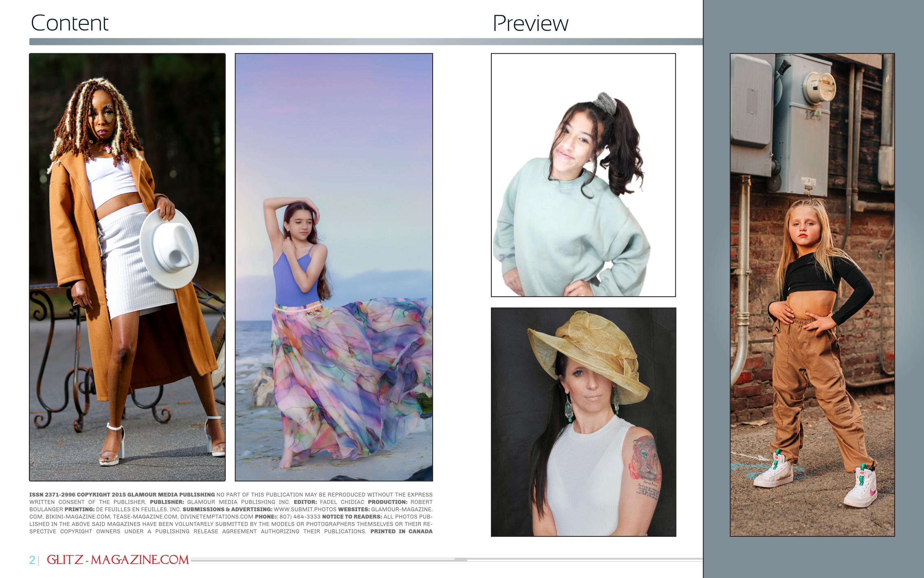Click 'DIVINETEMPTATIONS.COM' website text
This screenshot has width=924, height=578.
tap(217, 516)
